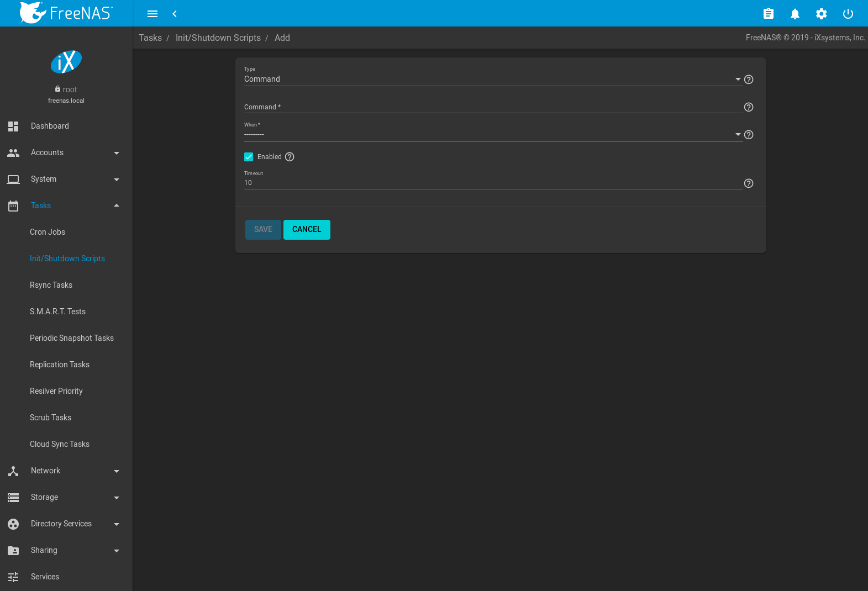Open Cron Jobs in sidebar

(48, 232)
